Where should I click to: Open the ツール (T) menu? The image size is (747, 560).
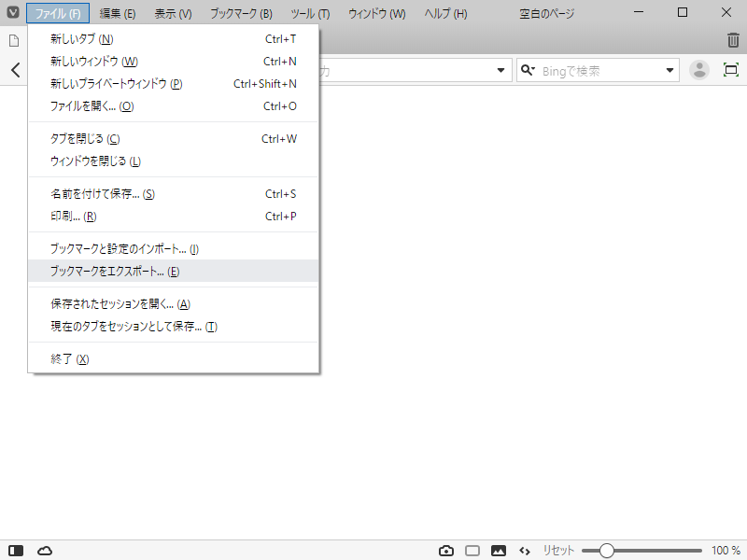pos(310,13)
